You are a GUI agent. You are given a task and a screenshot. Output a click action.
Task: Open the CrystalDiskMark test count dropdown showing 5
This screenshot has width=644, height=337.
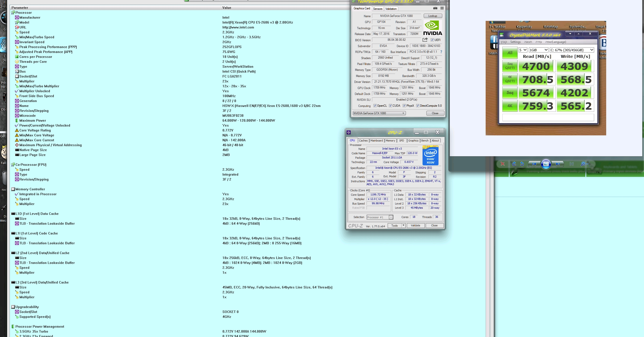point(523,50)
